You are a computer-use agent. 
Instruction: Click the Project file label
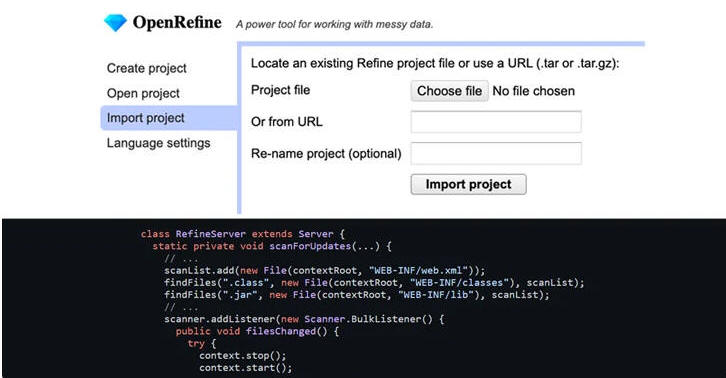coord(280,90)
